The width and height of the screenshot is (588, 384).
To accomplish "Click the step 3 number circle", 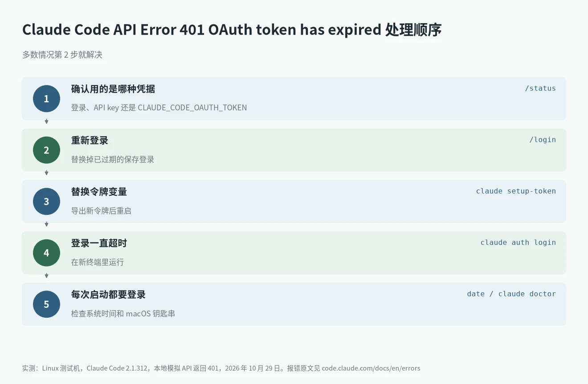I will point(46,202).
